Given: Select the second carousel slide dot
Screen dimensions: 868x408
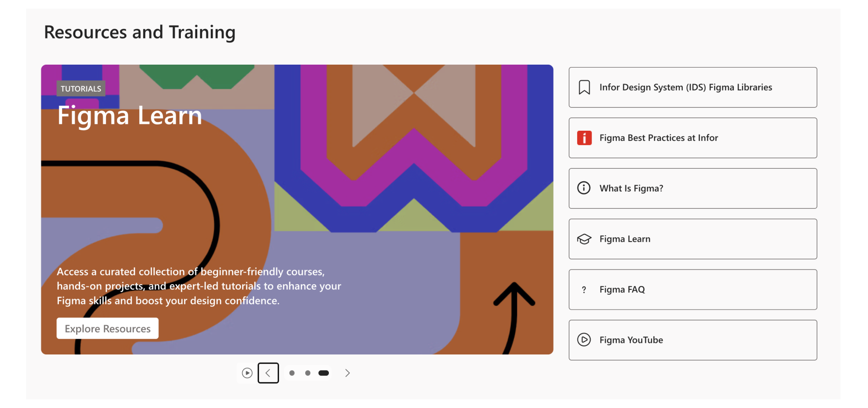Looking at the screenshot, I should coord(308,373).
